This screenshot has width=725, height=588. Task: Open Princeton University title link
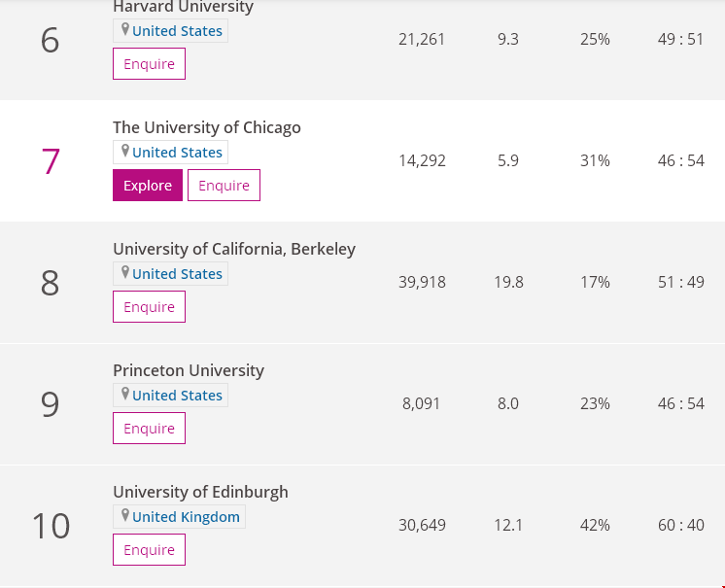tap(189, 370)
